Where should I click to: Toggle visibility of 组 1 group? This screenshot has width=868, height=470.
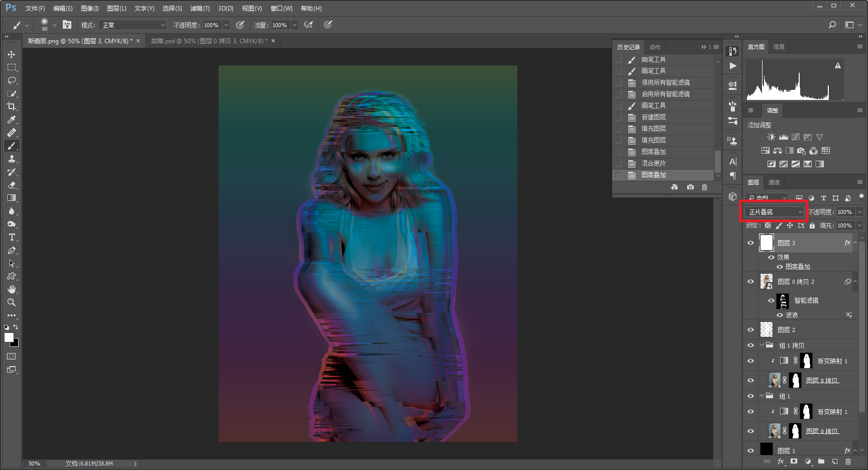(750, 396)
